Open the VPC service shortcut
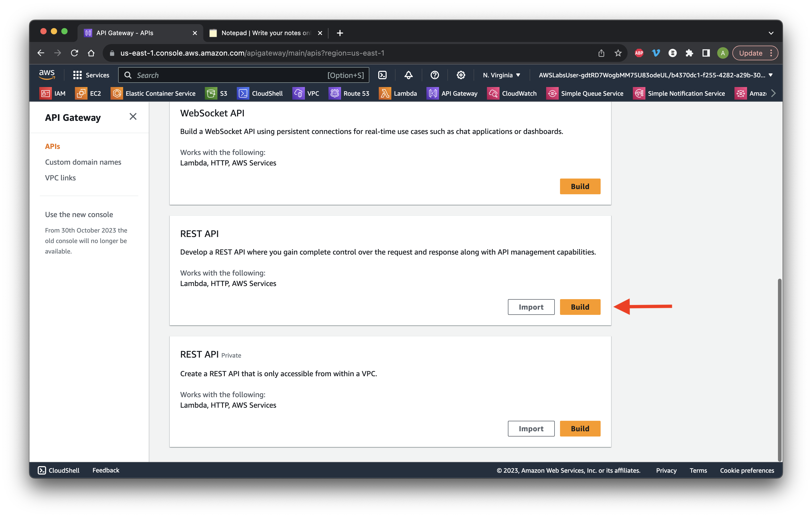This screenshot has height=517, width=812. pos(306,94)
